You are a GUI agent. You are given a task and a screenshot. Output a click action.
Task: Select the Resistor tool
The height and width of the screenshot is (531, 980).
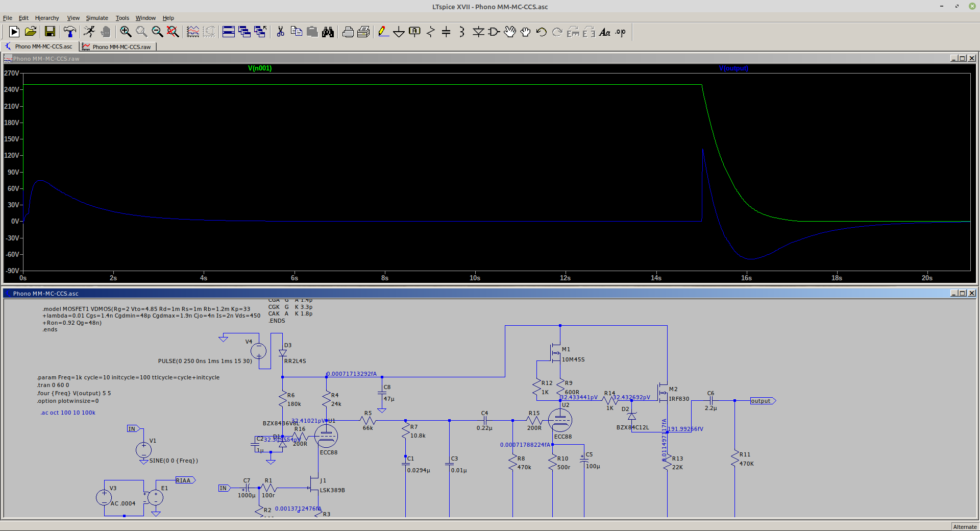(430, 32)
